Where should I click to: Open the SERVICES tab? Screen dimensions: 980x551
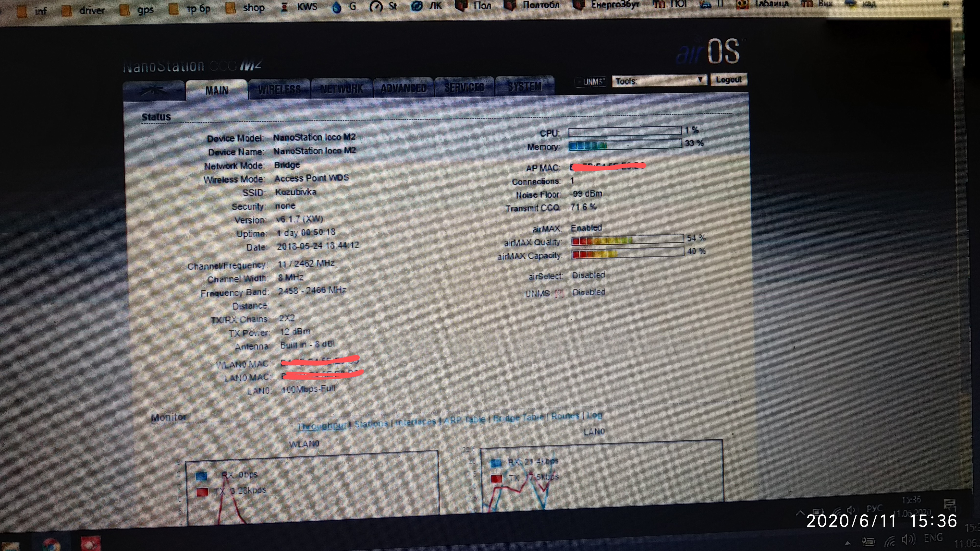click(x=464, y=87)
